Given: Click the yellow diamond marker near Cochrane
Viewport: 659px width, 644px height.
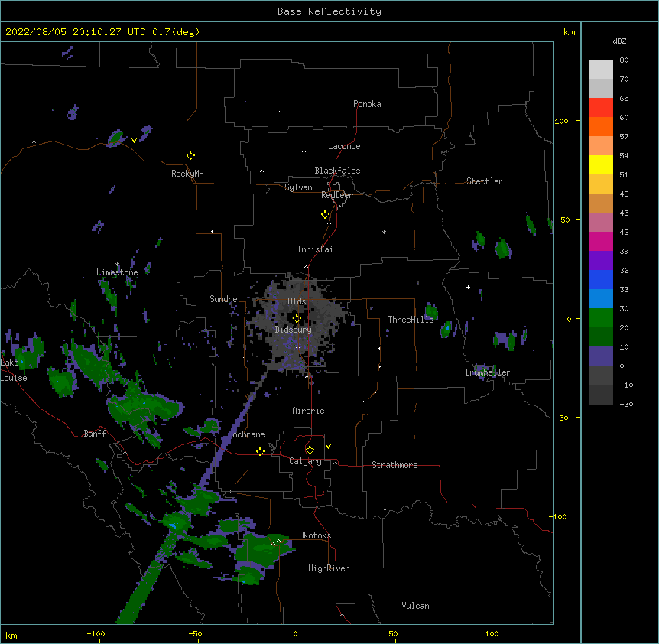Looking at the screenshot, I should click(x=260, y=451).
